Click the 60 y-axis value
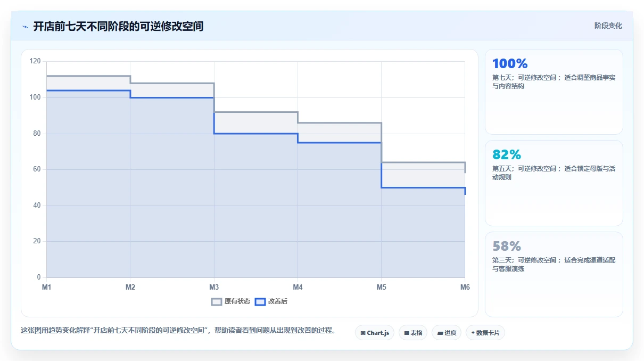 pos(37,169)
